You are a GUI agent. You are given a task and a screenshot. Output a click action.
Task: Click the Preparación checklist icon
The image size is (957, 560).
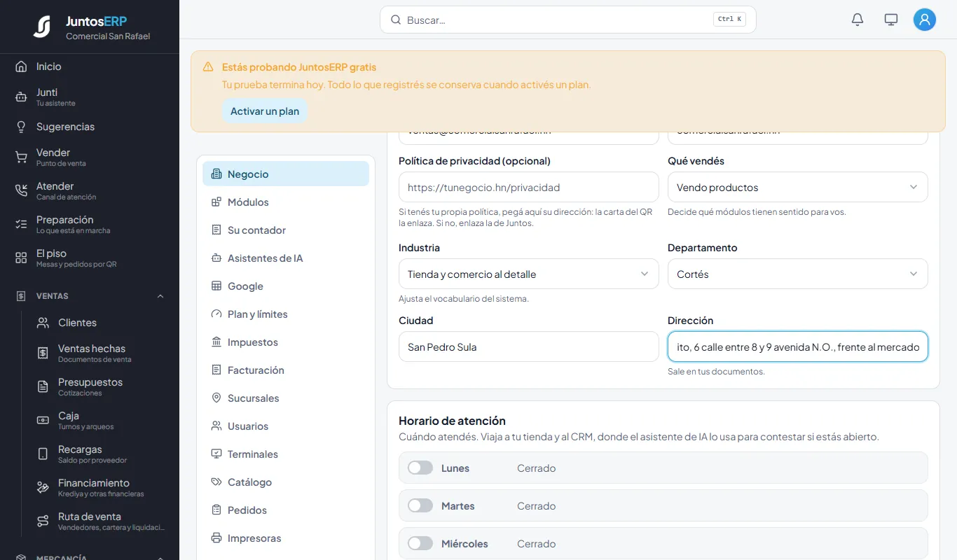coord(21,225)
